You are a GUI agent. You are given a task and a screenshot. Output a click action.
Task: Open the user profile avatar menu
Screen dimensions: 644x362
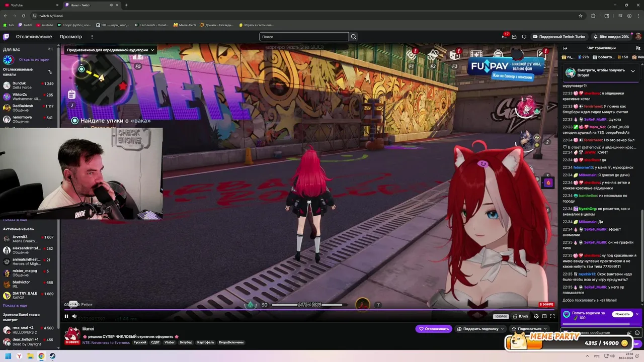[x=638, y=37]
